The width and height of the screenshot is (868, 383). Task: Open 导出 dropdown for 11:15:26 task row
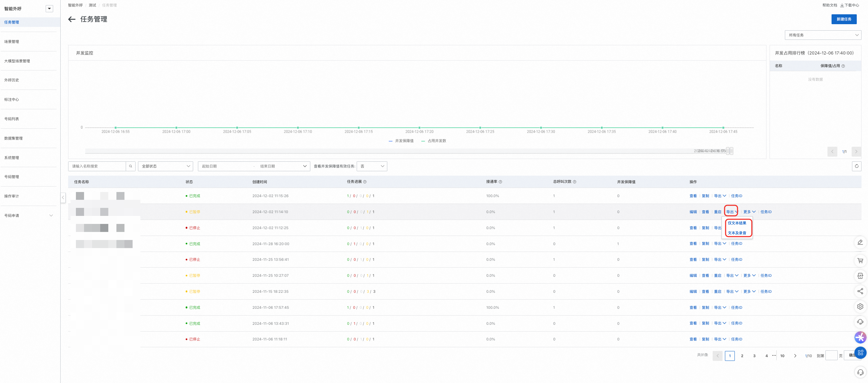[x=720, y=196]
